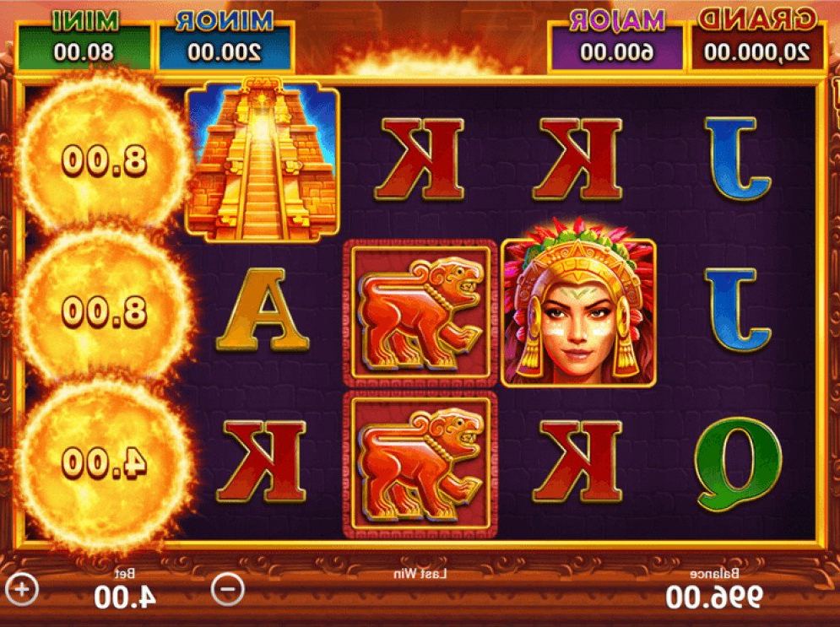Image resolution: width=840 pixels, height=627 pixels.
Task: Select the golden pyramid temple symbol
Action: (262, 159)
